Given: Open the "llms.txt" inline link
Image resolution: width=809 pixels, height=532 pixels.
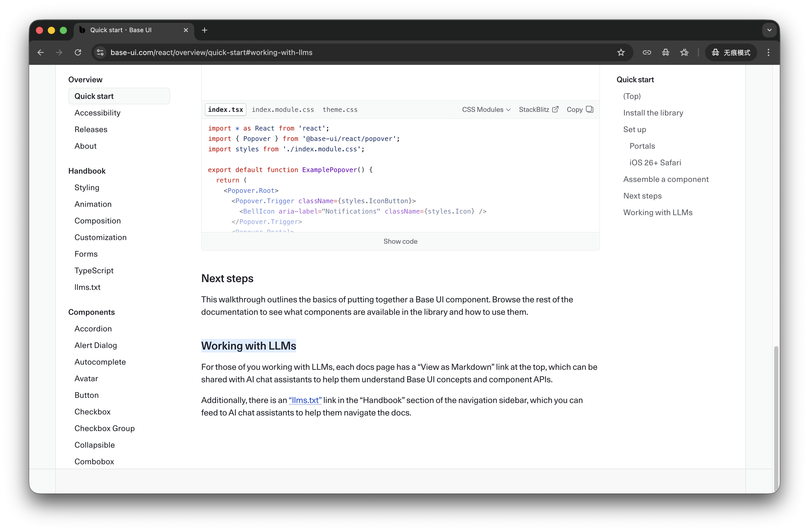Looking at the screenshot, I should pos(305,400).
